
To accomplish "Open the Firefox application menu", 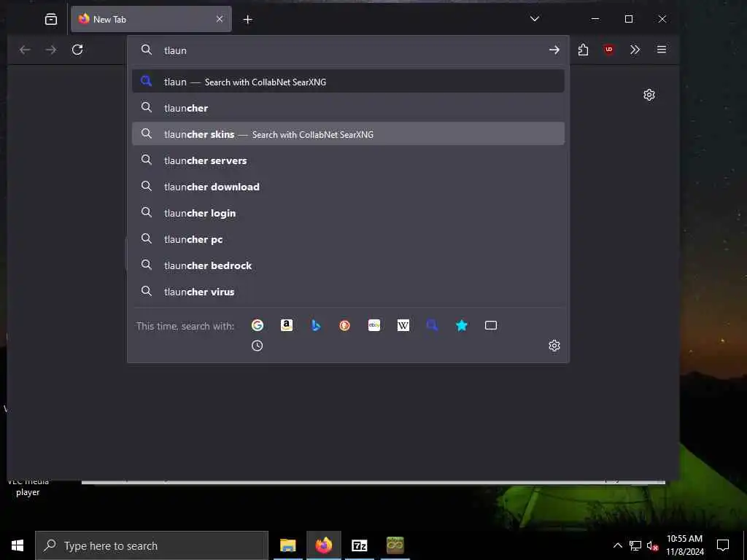I will pyautogui.click(x=661, y=50).
